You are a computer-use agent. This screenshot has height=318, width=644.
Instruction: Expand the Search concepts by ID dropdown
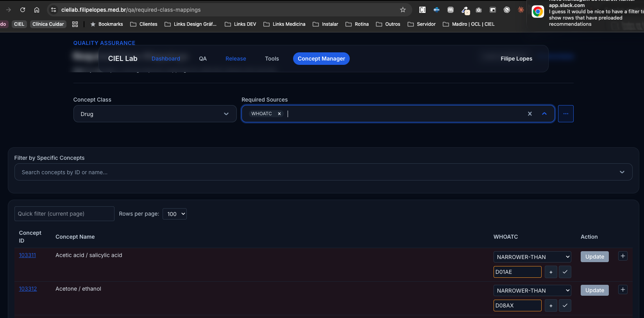[x=622, y=172]
